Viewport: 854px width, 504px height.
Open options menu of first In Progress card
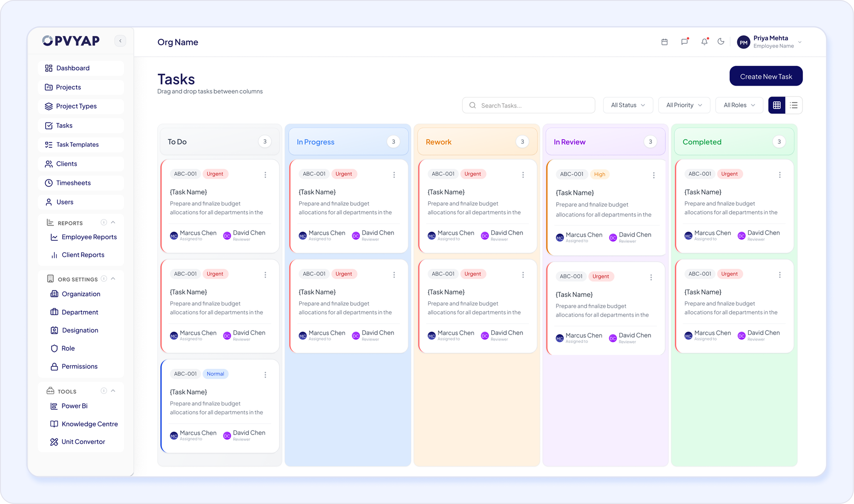coord(394,175)
